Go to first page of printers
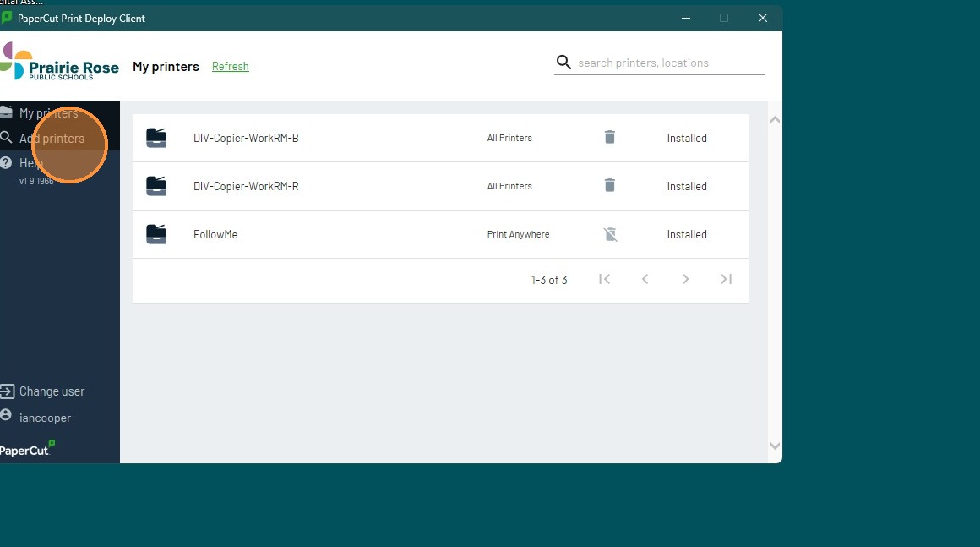The image size is (980, 547). [x=604, y=280]
